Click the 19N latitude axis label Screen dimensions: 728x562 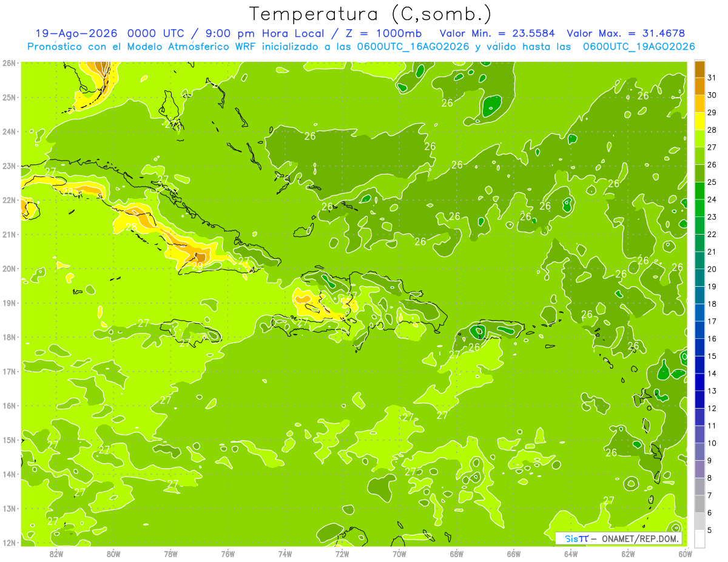9,303
